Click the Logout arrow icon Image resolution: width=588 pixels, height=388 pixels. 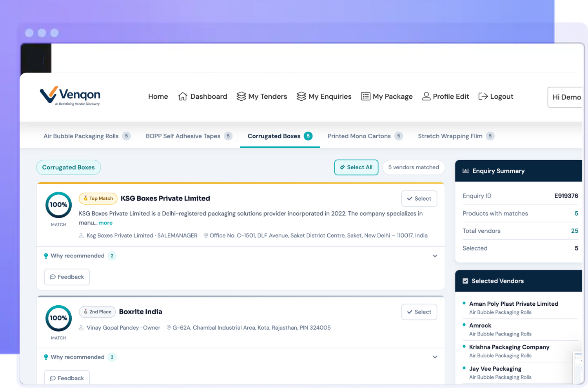(x=483, y=96)
